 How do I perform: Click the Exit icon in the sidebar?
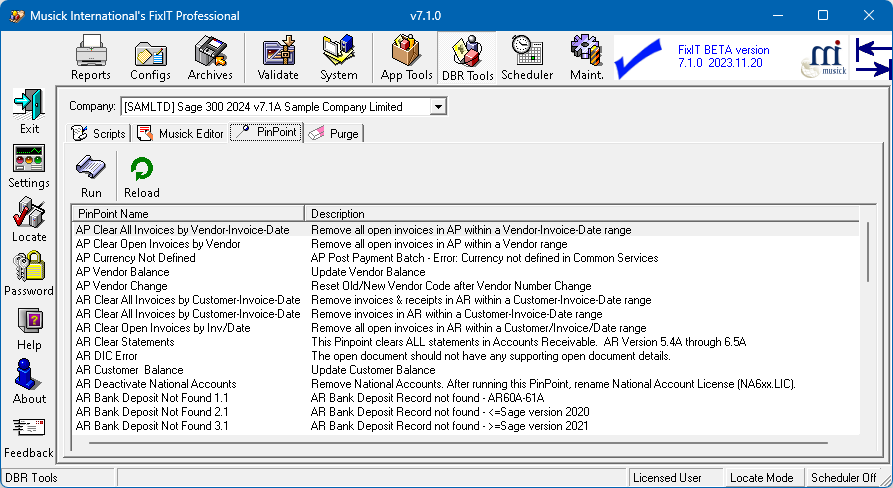pyautogui.click(x=29, y=112)
